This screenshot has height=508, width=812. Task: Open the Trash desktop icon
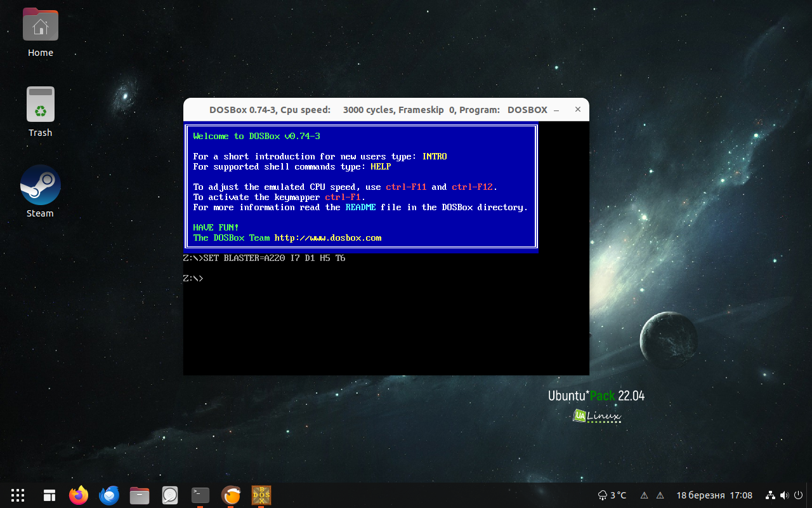coord(41,112)
